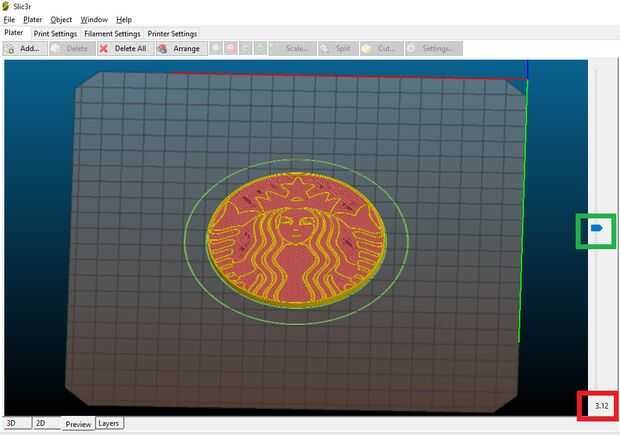Open the Object menu

coord(61,20)
